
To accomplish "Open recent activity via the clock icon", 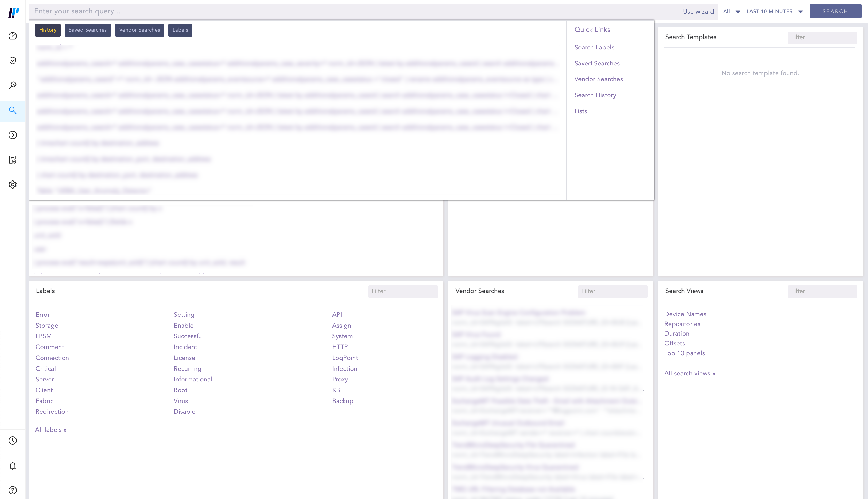I will coord(12,441).
